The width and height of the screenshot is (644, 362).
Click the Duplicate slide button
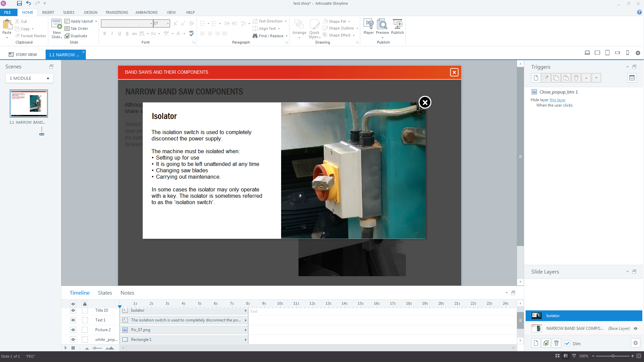point(76,36)
